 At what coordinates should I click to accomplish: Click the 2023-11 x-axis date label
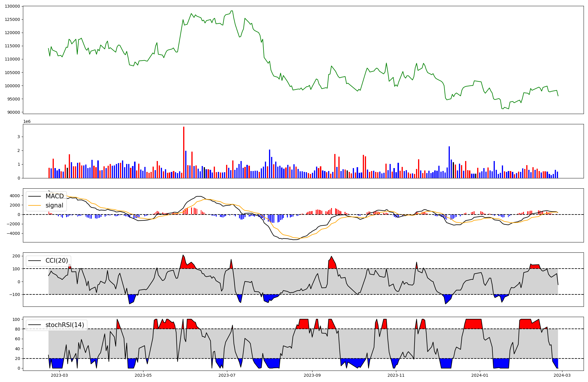(x=396, y=375)
